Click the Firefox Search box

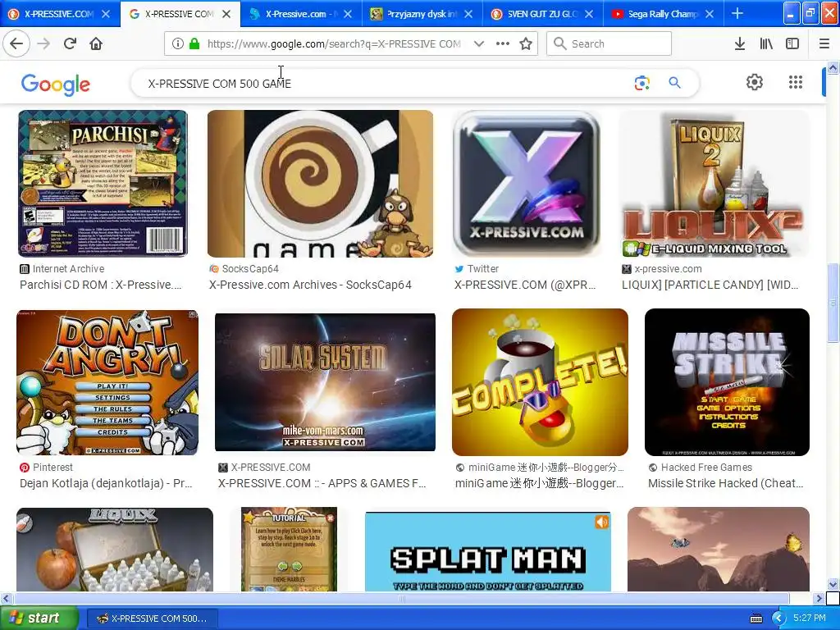pos(609,44)
